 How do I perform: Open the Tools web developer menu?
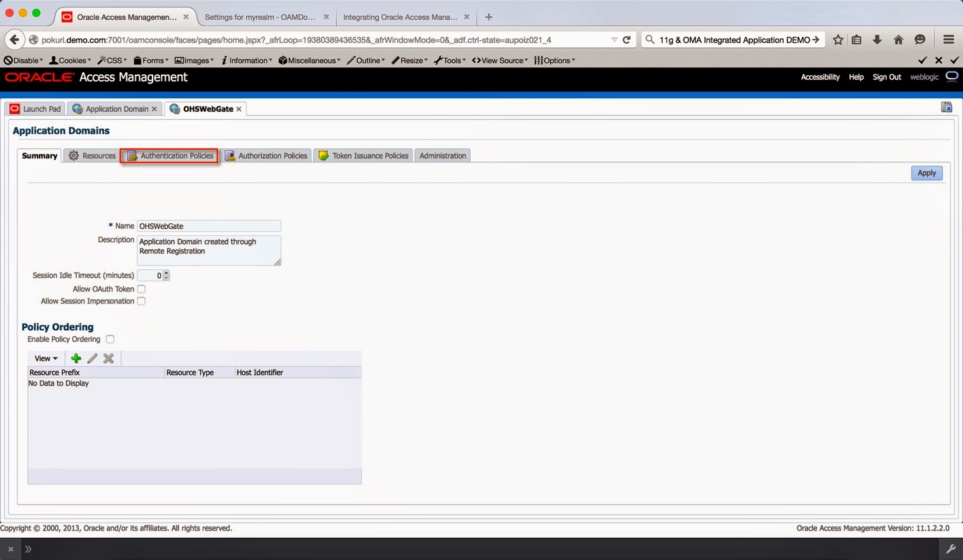tap(450, 60)
